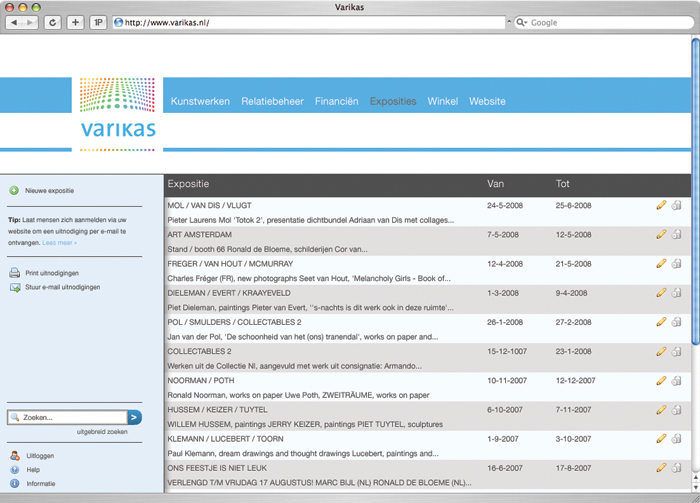Reload the page with refresh button

[x=53, y=22]
